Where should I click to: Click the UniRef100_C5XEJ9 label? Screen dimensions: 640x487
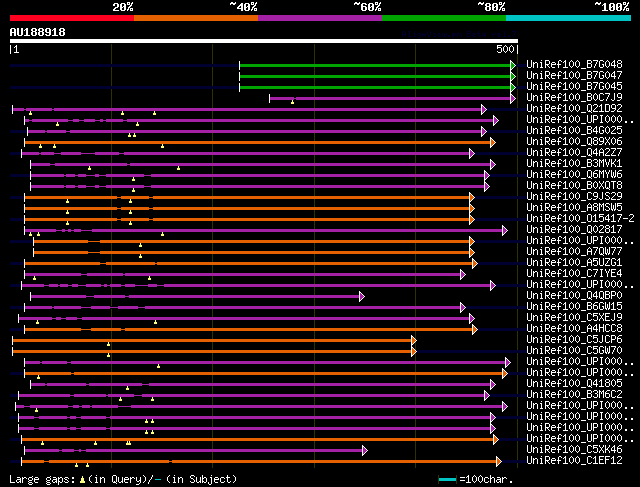click(574, 318)
